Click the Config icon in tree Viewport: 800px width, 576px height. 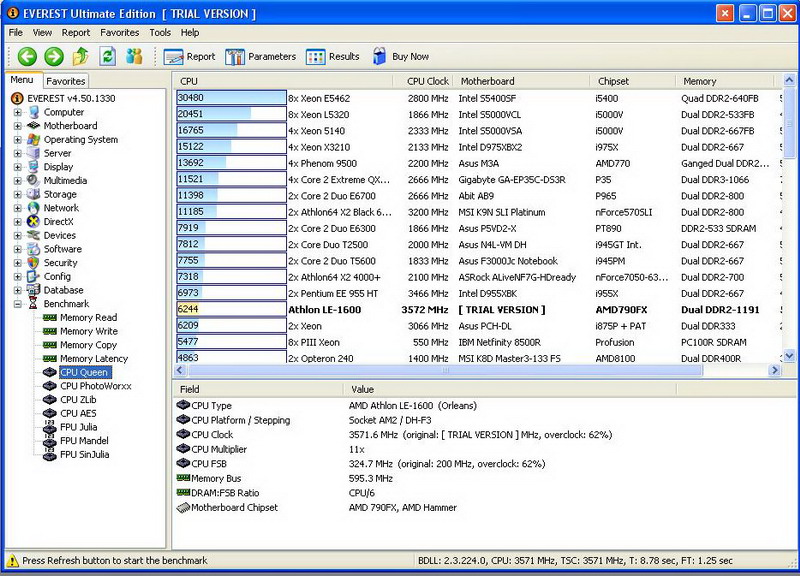(34, 277)
